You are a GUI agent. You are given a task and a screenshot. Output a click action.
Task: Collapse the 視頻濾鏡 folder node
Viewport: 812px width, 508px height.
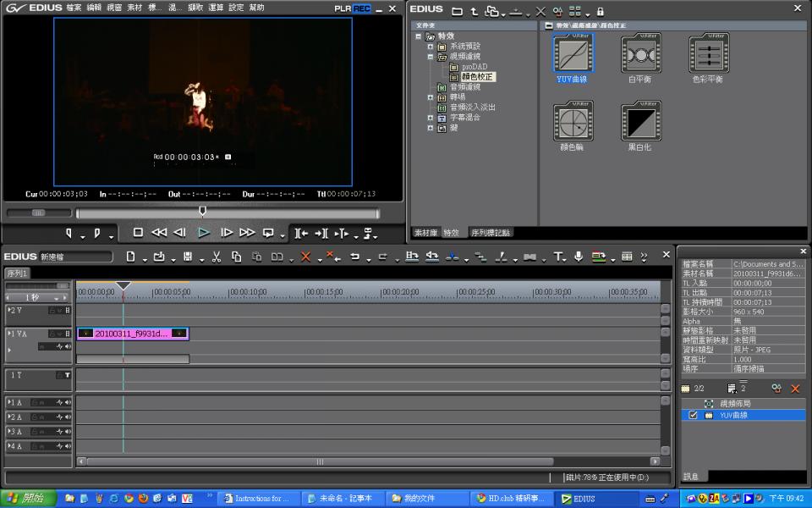(431, 57)
